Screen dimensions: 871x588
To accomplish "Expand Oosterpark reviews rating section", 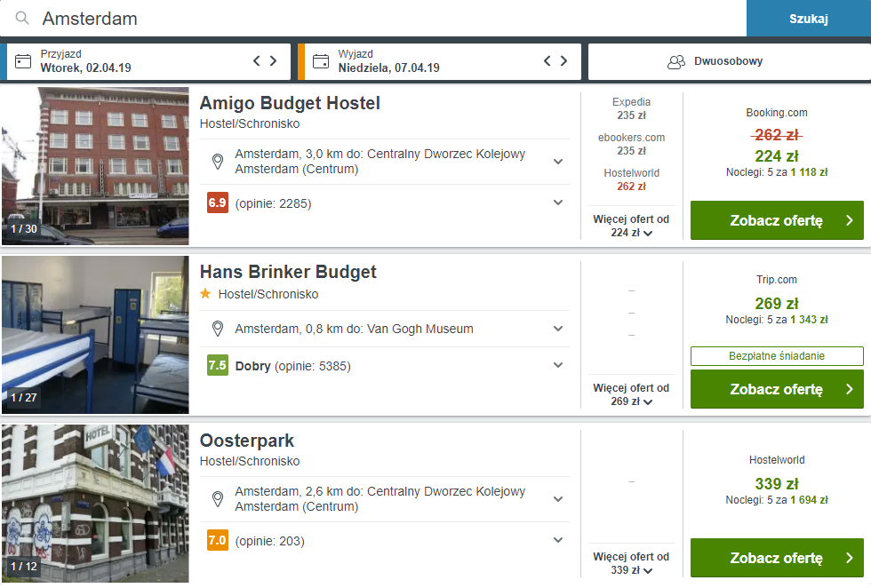I will pyautogui.click(x=558, y=540).
